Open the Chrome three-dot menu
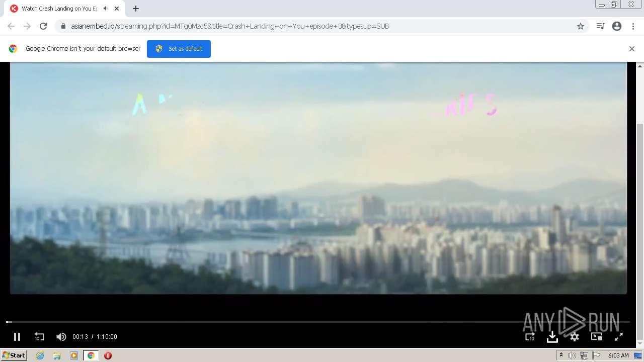 [633, 26]
